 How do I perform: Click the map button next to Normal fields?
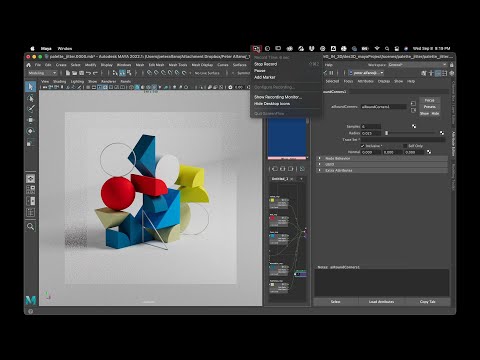click(x=429, y=152)
